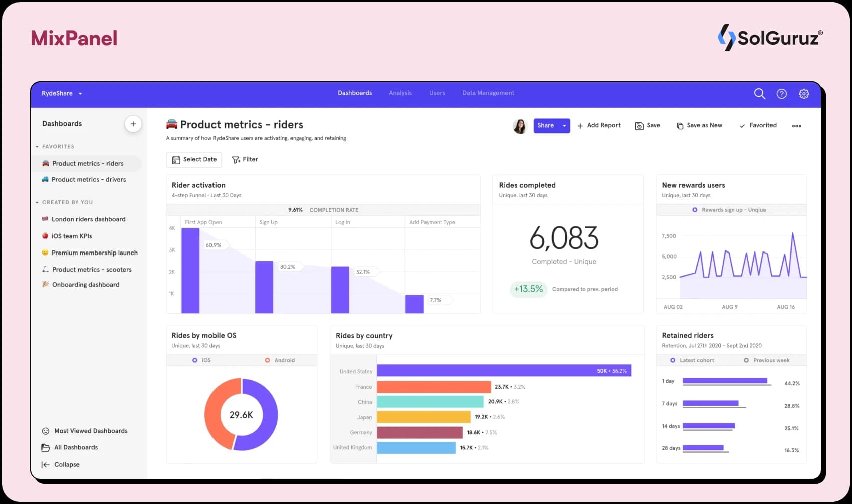Viewport: 852px width, 504px height.
Task: Open the Select Date picker
Action: coord(194,160)
